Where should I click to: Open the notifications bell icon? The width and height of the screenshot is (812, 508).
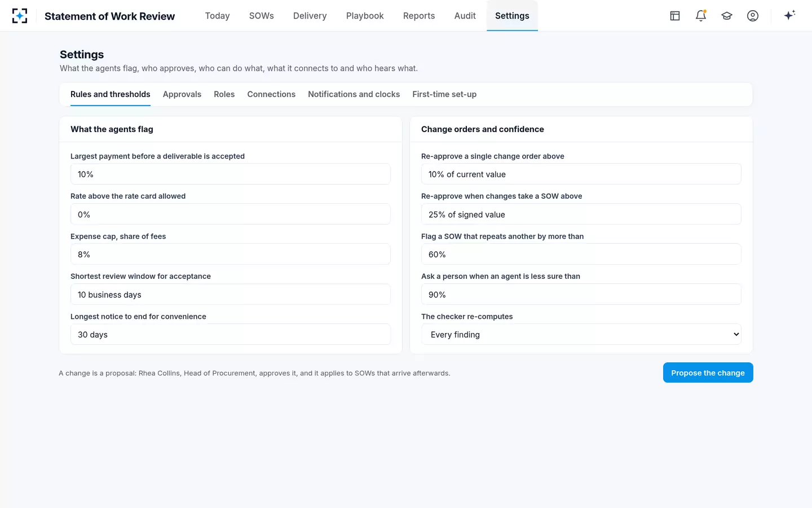[701, 16]
